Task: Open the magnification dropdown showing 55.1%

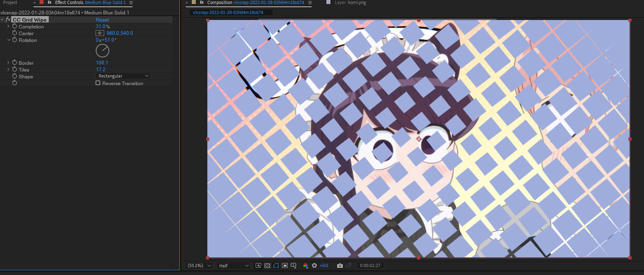Action: [x=199, y=266]
